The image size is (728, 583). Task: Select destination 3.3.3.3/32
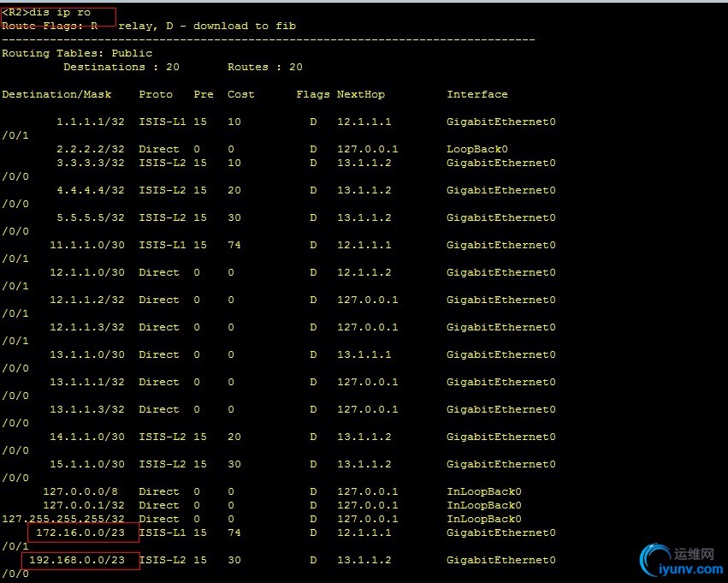pos(91,163)
